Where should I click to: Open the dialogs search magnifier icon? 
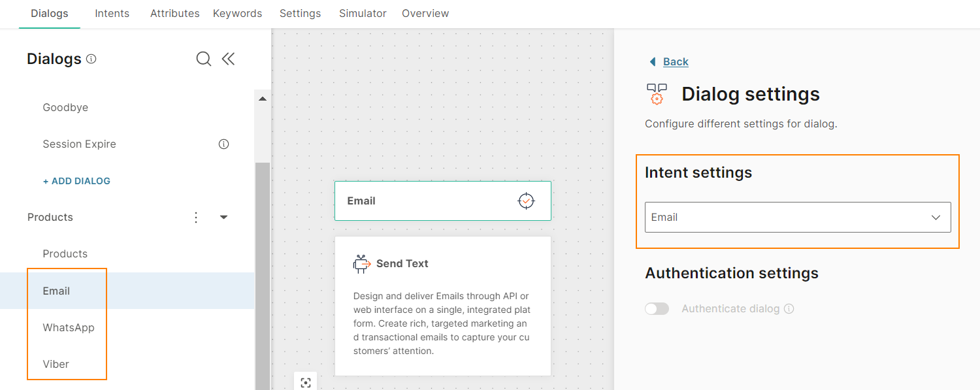click(x=204, y=59)
